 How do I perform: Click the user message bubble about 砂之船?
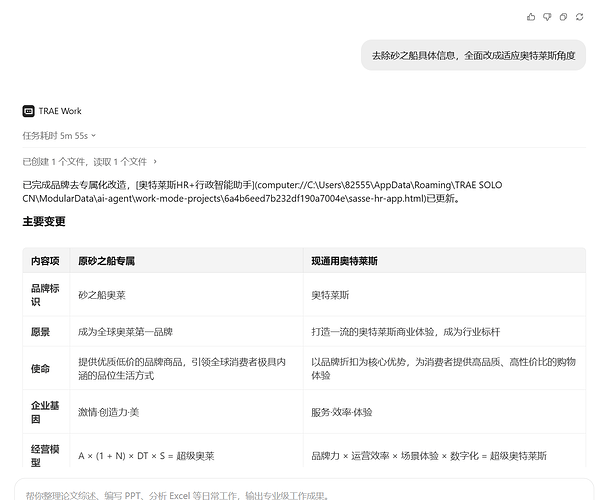[x=473, y=55]
